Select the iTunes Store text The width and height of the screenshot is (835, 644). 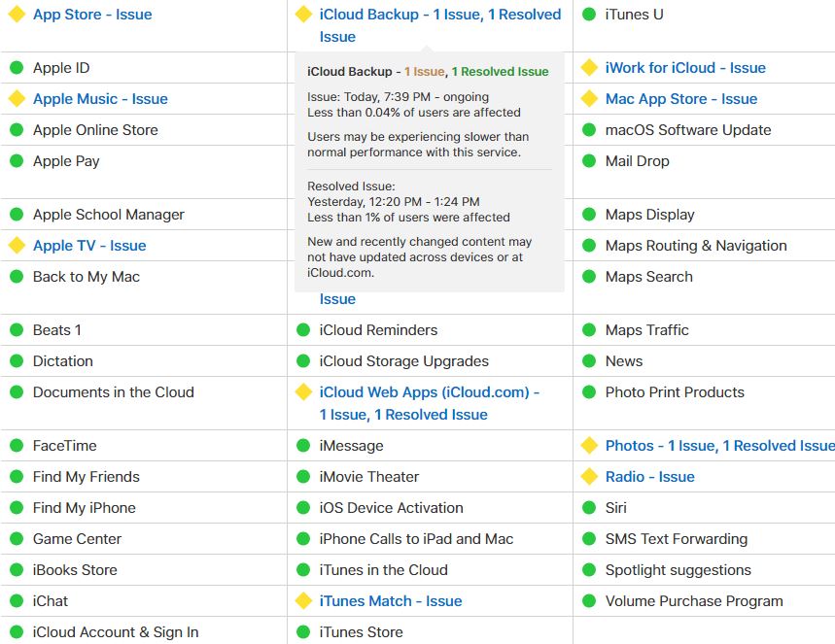click(361, 632)
